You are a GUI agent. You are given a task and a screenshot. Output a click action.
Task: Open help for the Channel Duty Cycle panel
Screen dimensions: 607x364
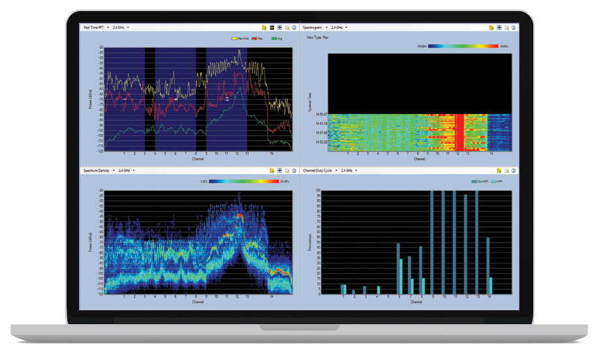[514, 170]
